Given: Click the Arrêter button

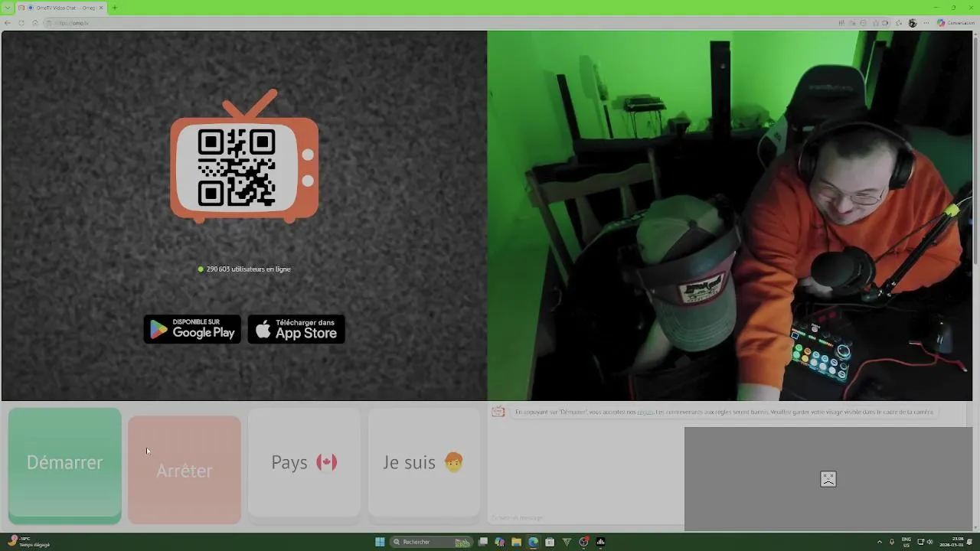Looking at the screenshot, I should point(185,470).
